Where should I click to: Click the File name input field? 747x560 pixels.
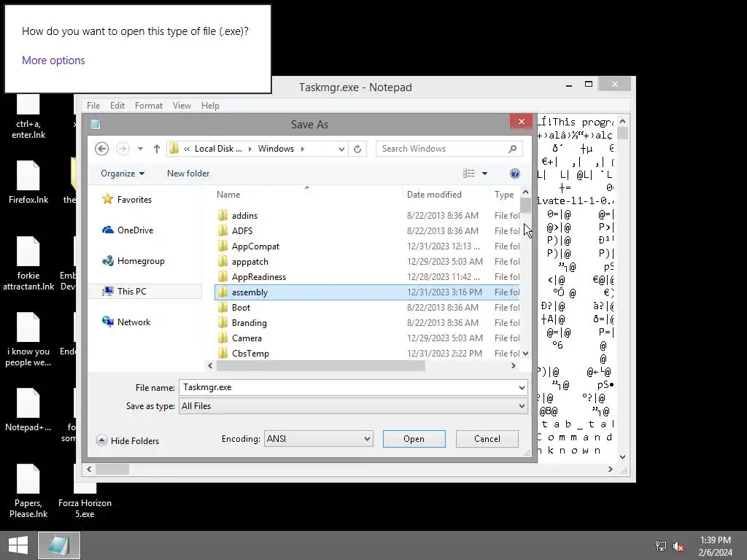[348, 387]
